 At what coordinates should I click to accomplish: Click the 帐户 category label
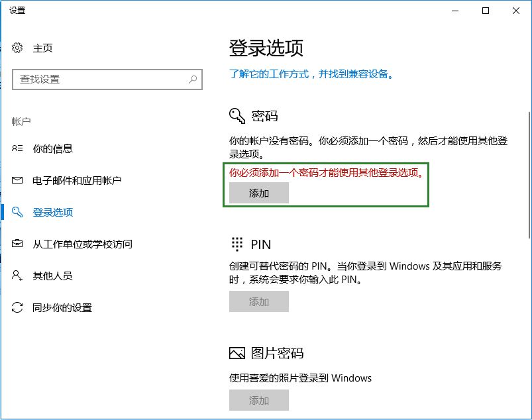[21, 121]
